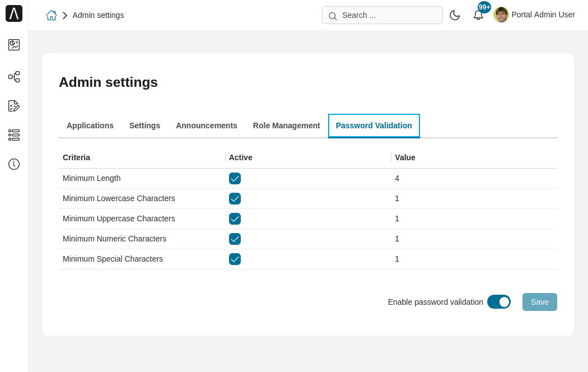Select Minimum Uppercase Characters criteria text
The width and height of the screenshot is (588, 372).
[119, 219]
